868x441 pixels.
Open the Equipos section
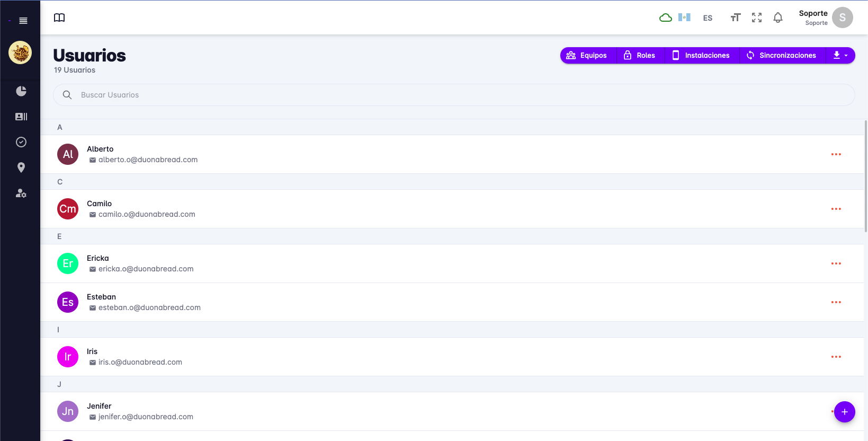[x=587, y=55]
